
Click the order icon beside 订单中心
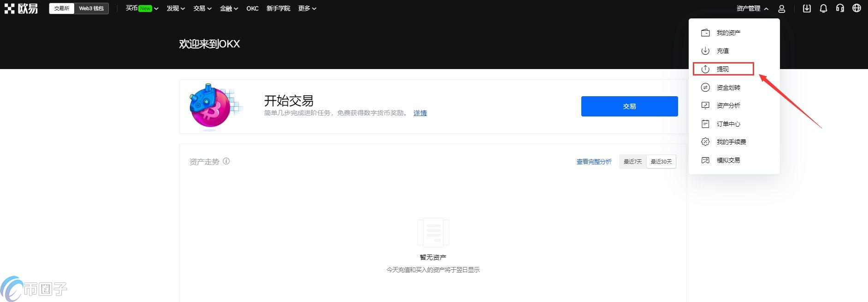pyautogui.click(x=705, y=124)
